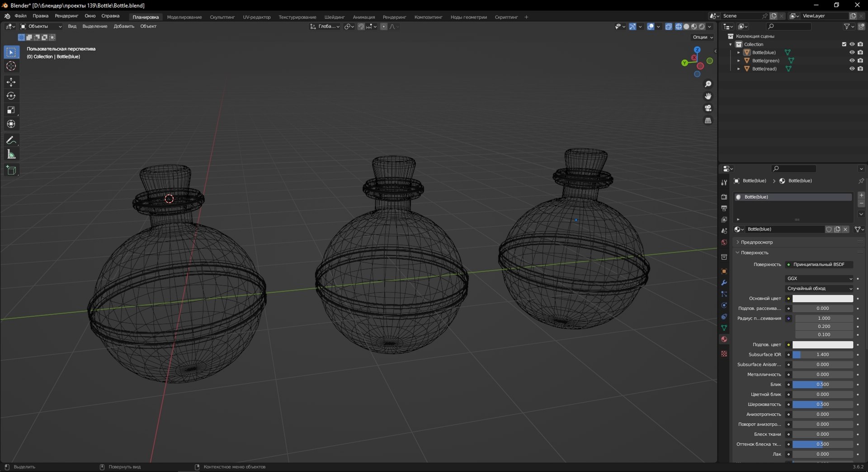Image resolution: width=868 pixels, height=472 pixels.
Task: Choose the Transform tool
Action: click(11, 124)
